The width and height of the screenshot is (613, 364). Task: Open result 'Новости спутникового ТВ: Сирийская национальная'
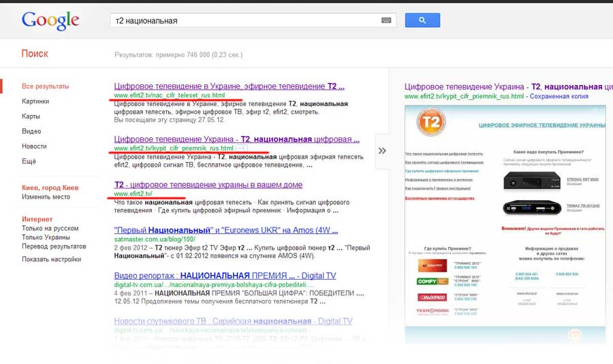point(233,321)
